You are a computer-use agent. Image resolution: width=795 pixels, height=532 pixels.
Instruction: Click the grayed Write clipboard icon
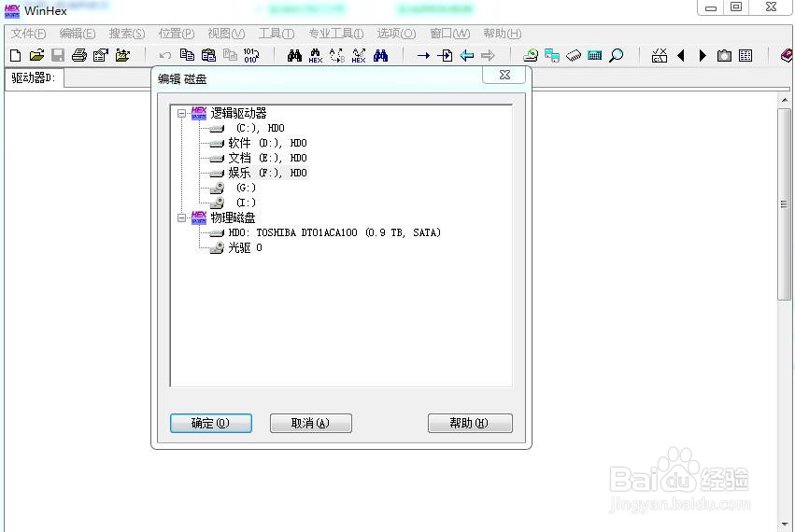tap(230, 55)
